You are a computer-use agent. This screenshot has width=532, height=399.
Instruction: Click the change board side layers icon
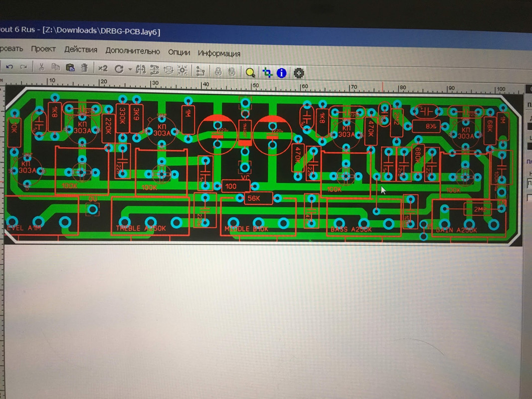tap(169, 70)
